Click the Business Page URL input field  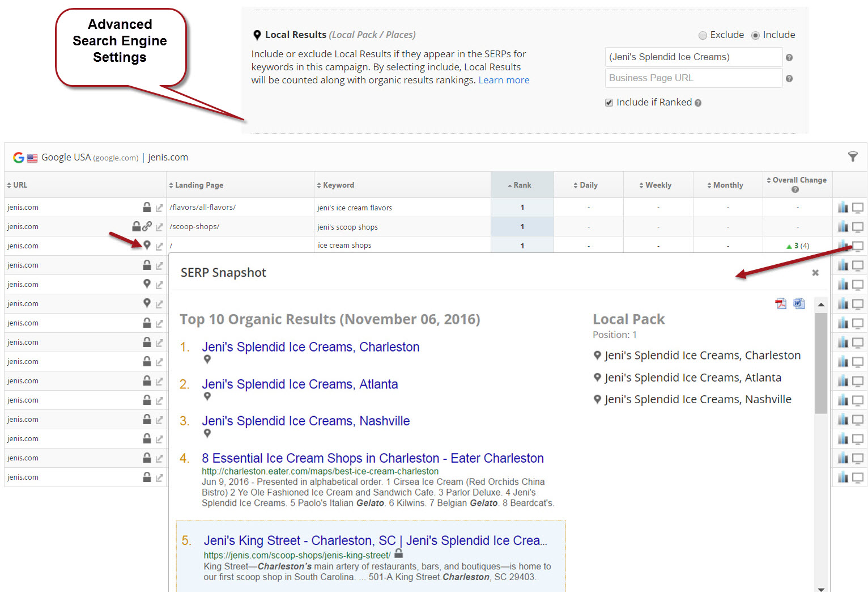pos(693,78)
